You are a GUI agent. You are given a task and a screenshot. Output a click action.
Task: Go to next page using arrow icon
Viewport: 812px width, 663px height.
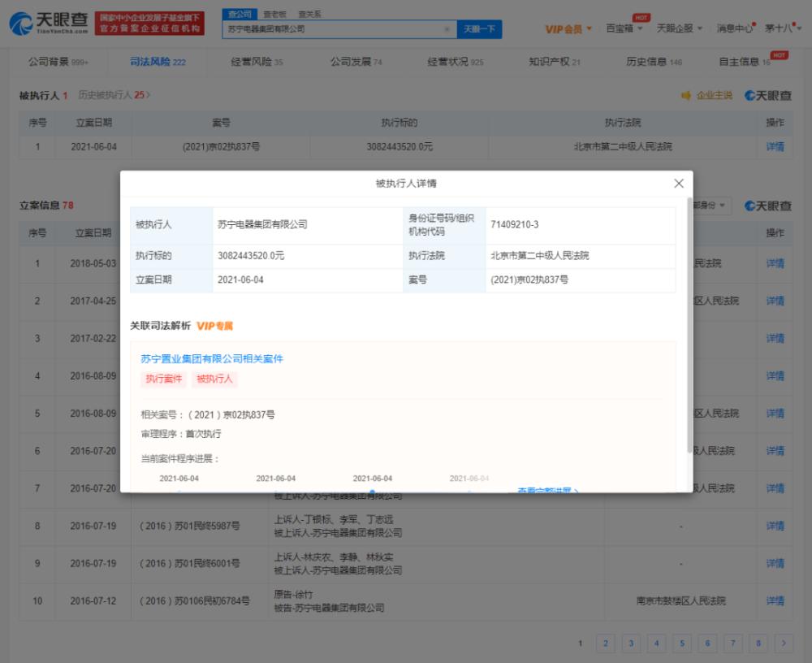tap(784, 643)
